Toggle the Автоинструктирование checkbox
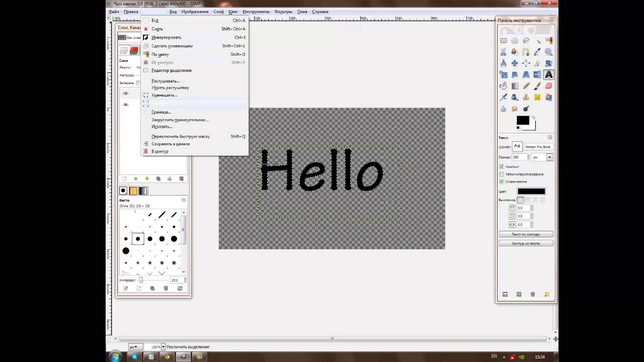This screenshot has width=644, height=362. pyautogui.click(x=502, y=174)
